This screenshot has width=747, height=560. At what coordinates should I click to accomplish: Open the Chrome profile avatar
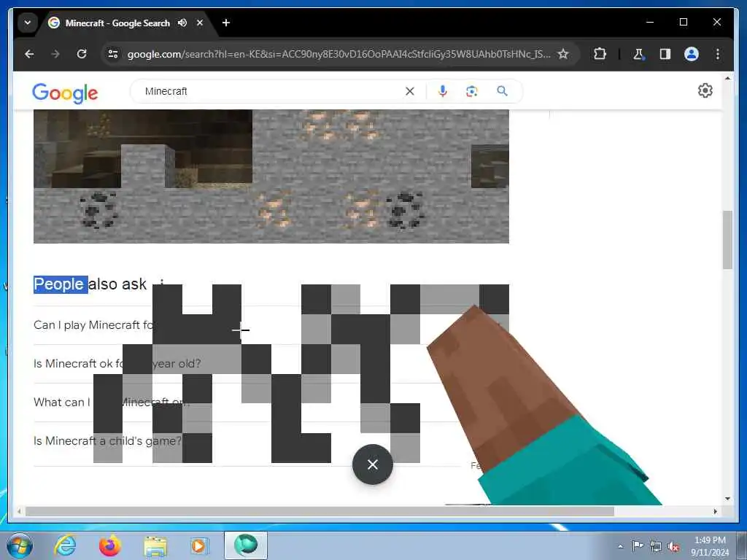(692, 54)
